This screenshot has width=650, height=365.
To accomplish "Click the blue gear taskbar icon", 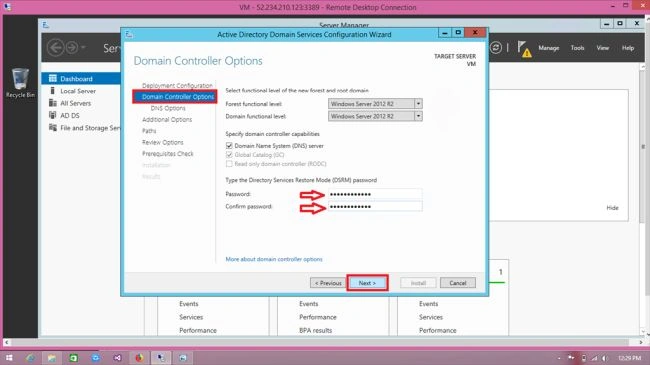I will tap(95, 358).
